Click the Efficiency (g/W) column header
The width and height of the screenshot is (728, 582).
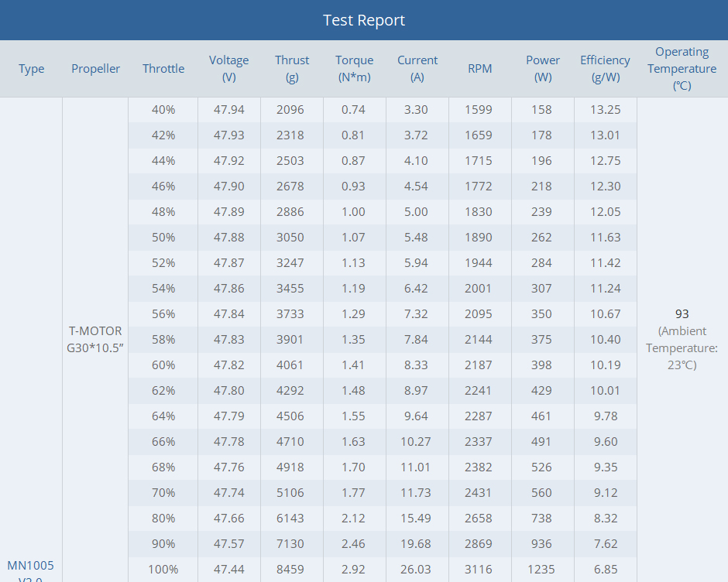point(605,69)
